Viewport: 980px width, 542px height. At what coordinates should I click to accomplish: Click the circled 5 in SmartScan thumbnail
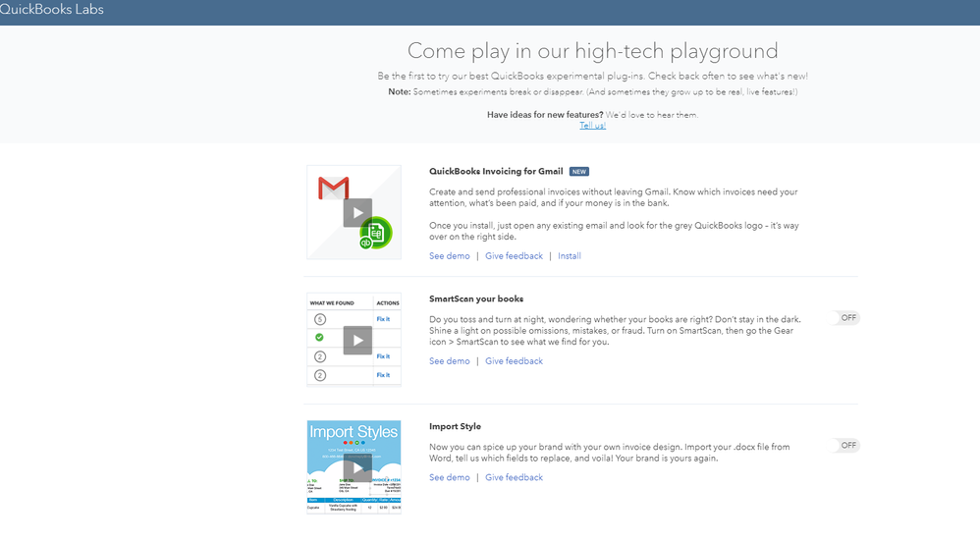(x=320, y=319)
